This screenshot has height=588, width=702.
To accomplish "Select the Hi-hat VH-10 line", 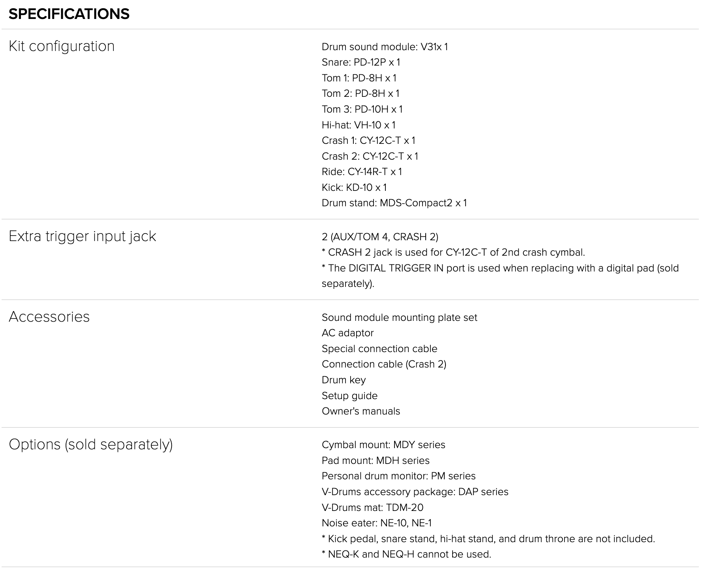I will pyautogui.click(x=358, y=125).
